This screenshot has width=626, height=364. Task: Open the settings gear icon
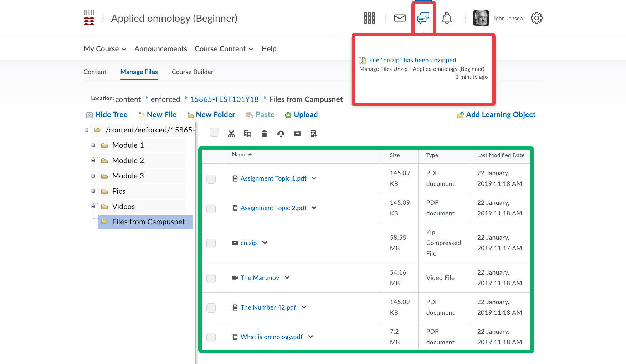coord(537,18)
